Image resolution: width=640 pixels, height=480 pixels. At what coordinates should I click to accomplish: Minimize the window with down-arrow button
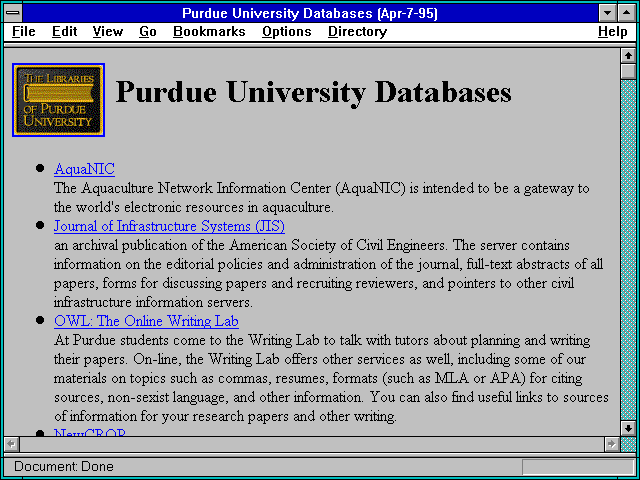point(607,13)
